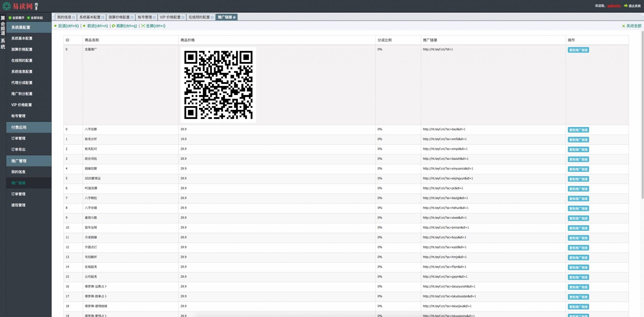The width and height of the screenshot is (644, 317).
Task: Select 提现管理 in the sidebar
Action: click(x=18, y=205)
